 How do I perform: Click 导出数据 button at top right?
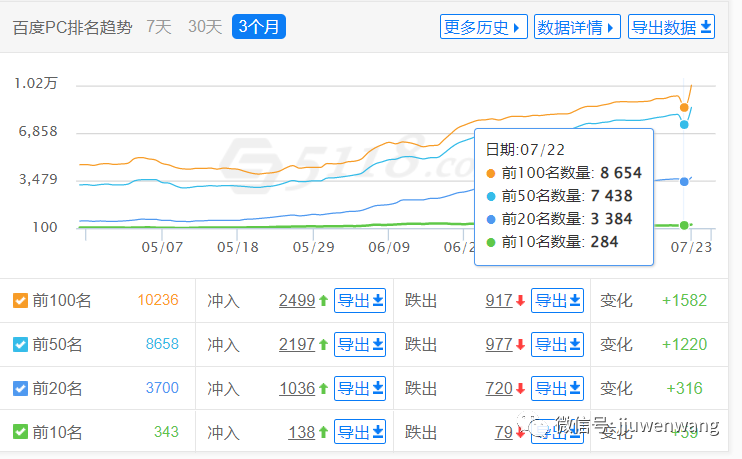coord(671,26)
